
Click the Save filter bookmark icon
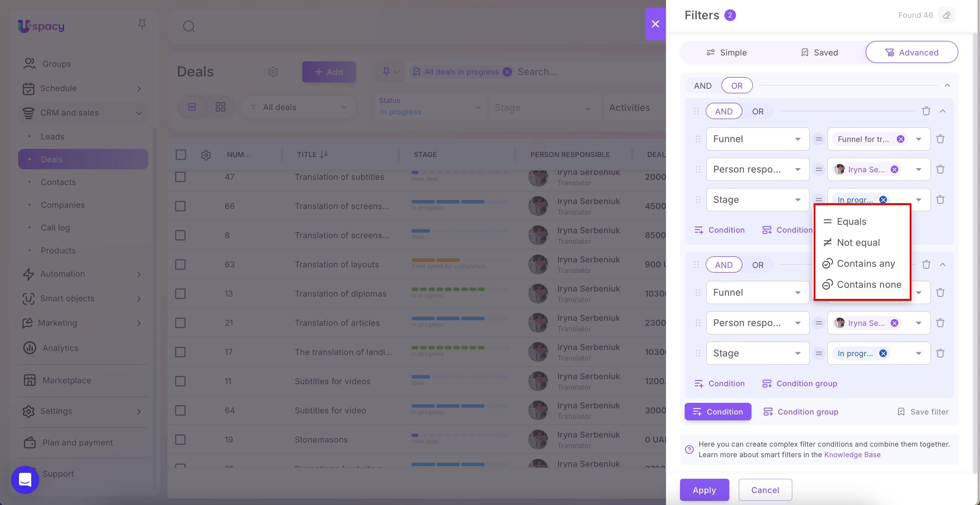click(x=901, y=412)
